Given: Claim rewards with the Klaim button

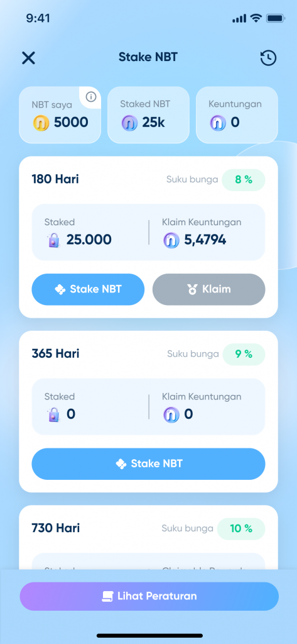Looking at the screenshot, I should tap(209, 289).
